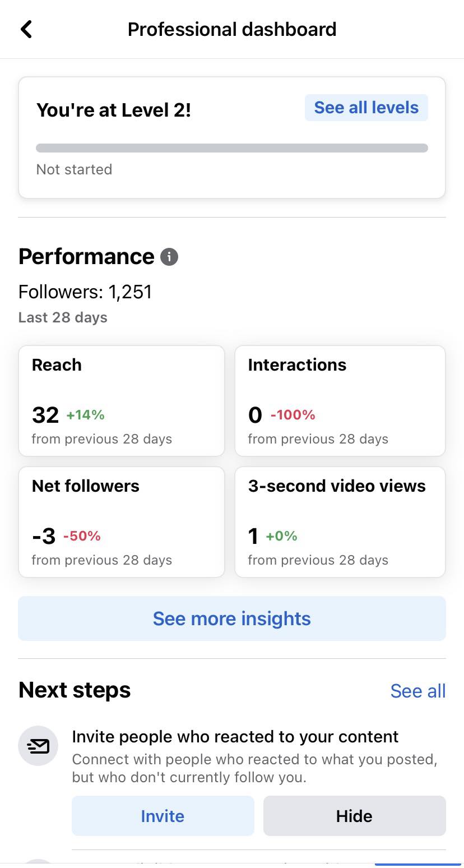Tap the Professional dashboard title
The height and width of the screenshot is (868, 464).
pos(231,29)
